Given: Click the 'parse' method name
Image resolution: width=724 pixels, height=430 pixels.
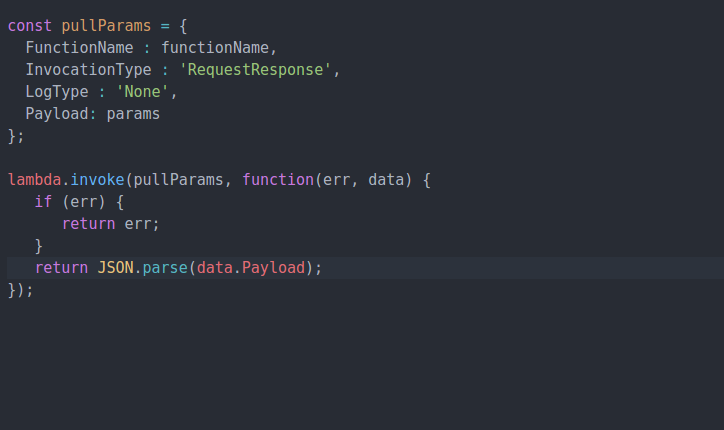Looking at the screenshot, I should [x=165, y=268].
